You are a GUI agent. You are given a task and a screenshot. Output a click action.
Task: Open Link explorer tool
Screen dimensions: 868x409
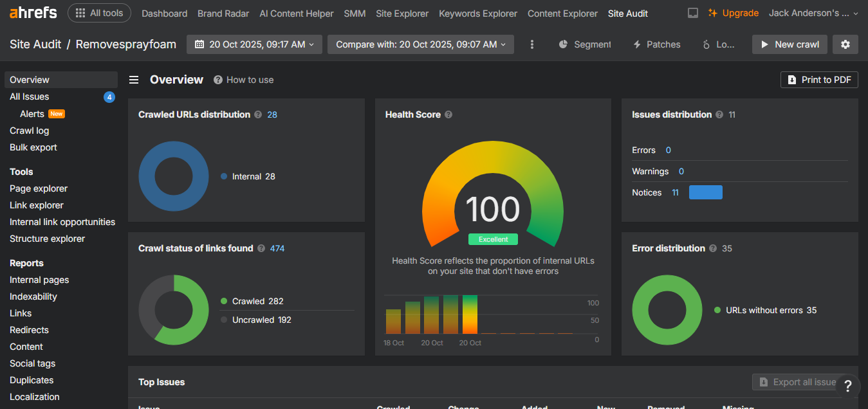click(x=37, y=205)
